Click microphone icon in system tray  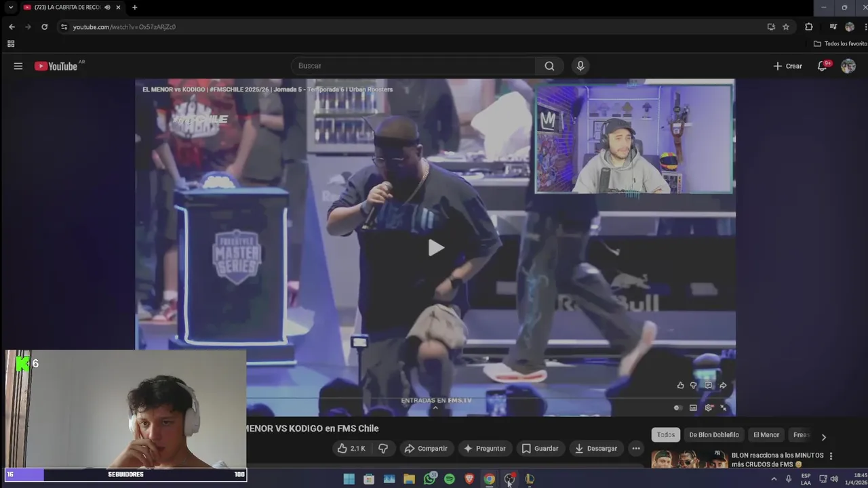point(789,479)
